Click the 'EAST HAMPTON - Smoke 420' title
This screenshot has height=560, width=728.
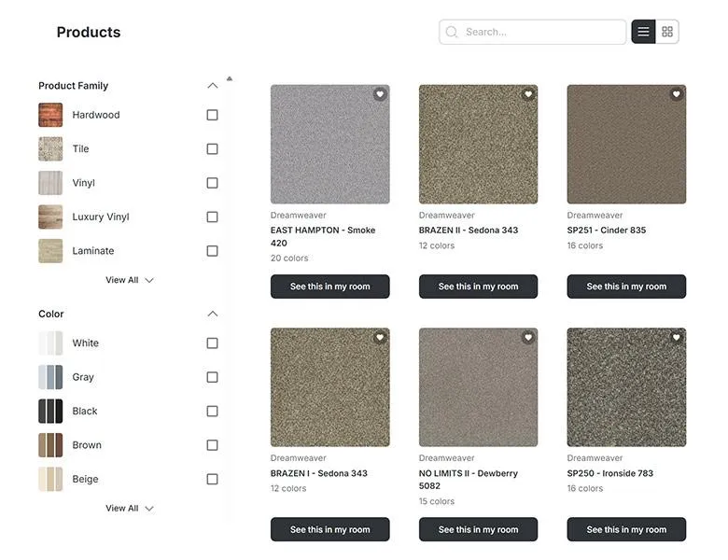(323, 236)
